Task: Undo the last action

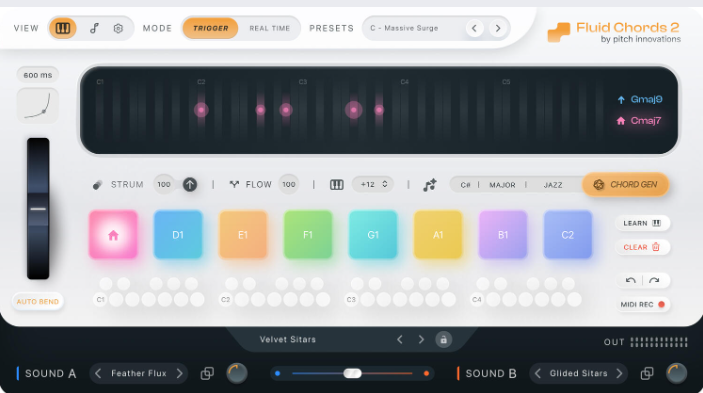Action: (x=630, y=281)
